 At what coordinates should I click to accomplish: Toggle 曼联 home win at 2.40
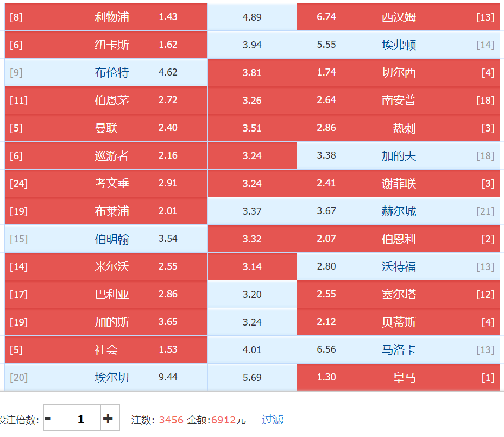[106, 128]
